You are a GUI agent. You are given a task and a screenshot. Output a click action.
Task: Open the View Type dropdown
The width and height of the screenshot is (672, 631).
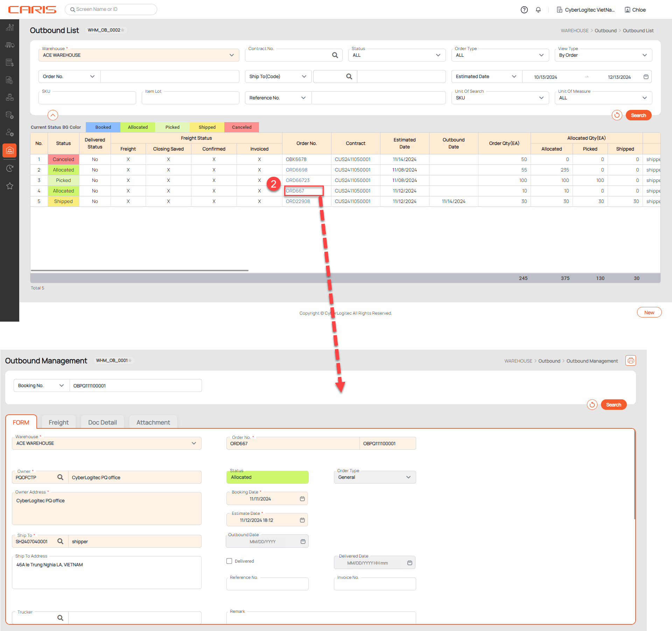603,55
